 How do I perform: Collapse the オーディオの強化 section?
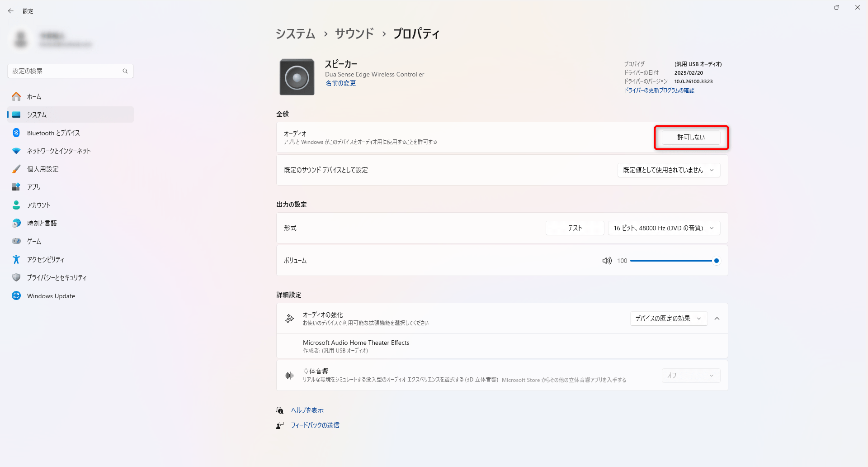coord(717,319)
